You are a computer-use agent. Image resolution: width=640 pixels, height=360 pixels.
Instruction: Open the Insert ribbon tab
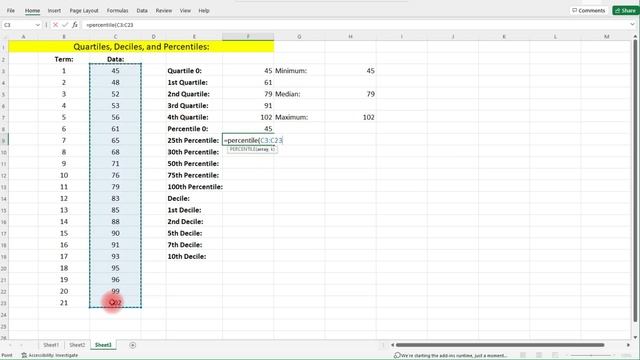[x=54, y=11]
